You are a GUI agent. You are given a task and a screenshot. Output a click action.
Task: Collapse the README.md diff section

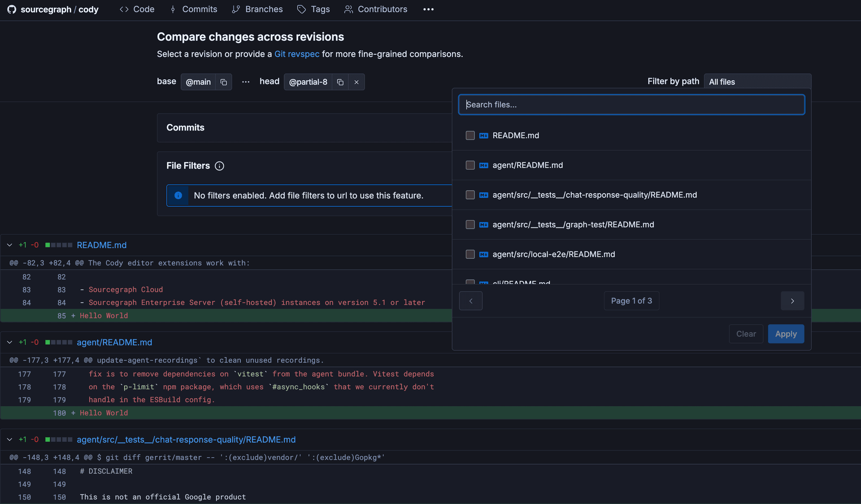(9, 245)
